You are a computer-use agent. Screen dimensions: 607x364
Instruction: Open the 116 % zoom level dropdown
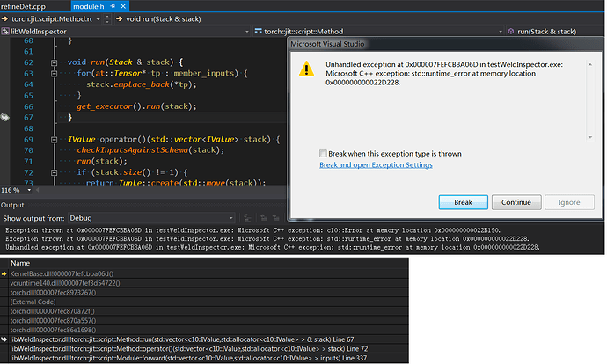pos(31,190)
